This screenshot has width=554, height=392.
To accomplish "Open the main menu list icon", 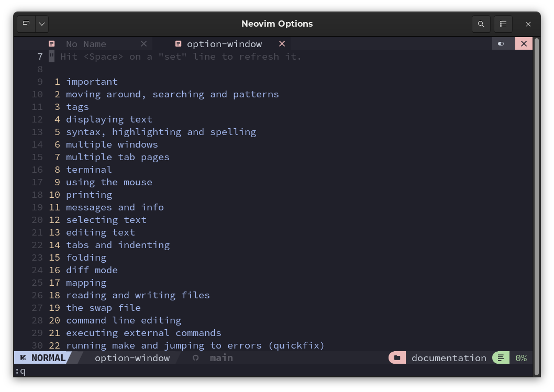I will (x=503, y=24).
